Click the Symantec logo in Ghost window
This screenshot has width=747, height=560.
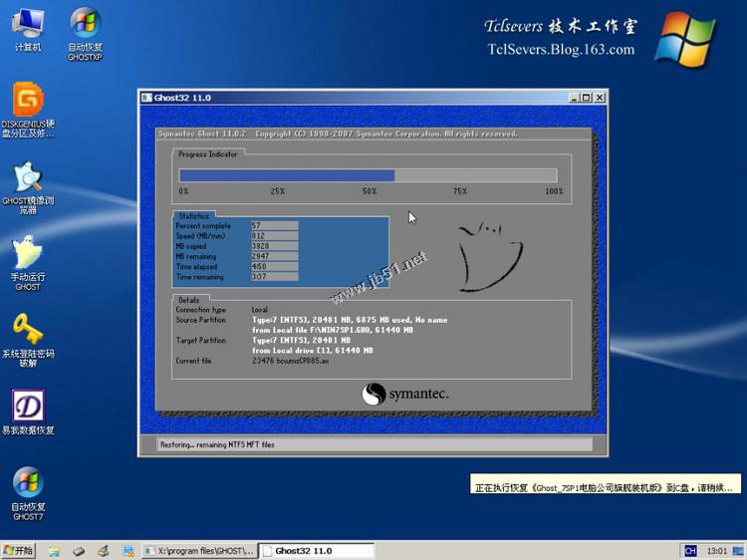(x=405, y=395)
